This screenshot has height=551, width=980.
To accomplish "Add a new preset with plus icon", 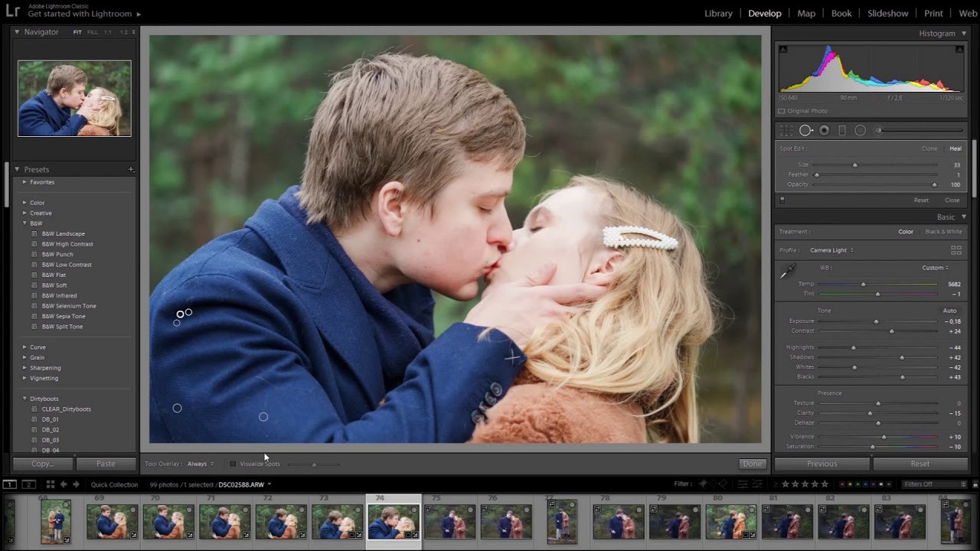I will (131, 170).
